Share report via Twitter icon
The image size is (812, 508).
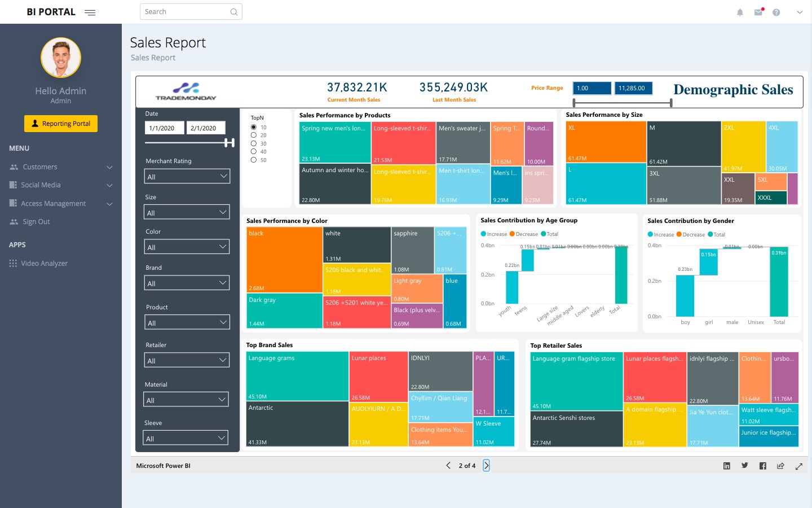(x=745, y=466)
